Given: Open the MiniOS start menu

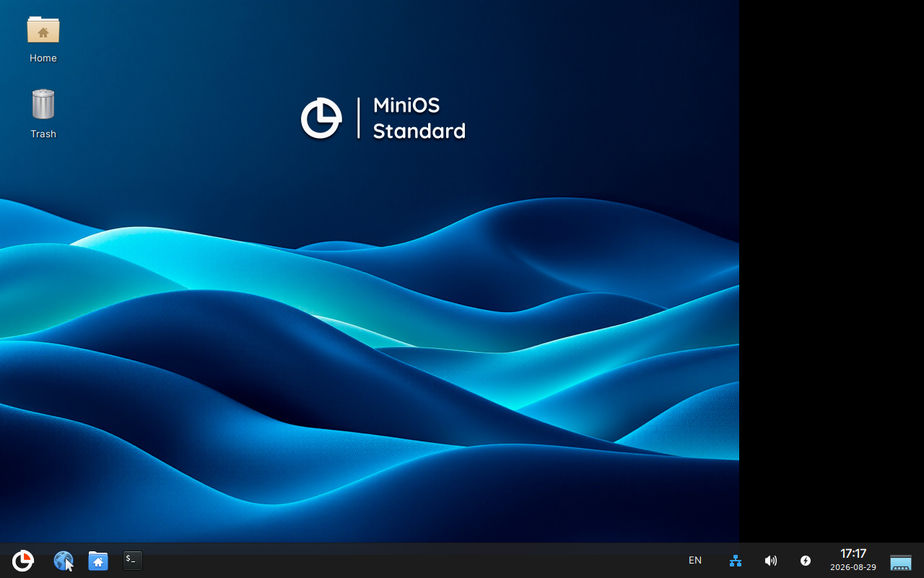Looking at the screenshot, I should (23, 561).
